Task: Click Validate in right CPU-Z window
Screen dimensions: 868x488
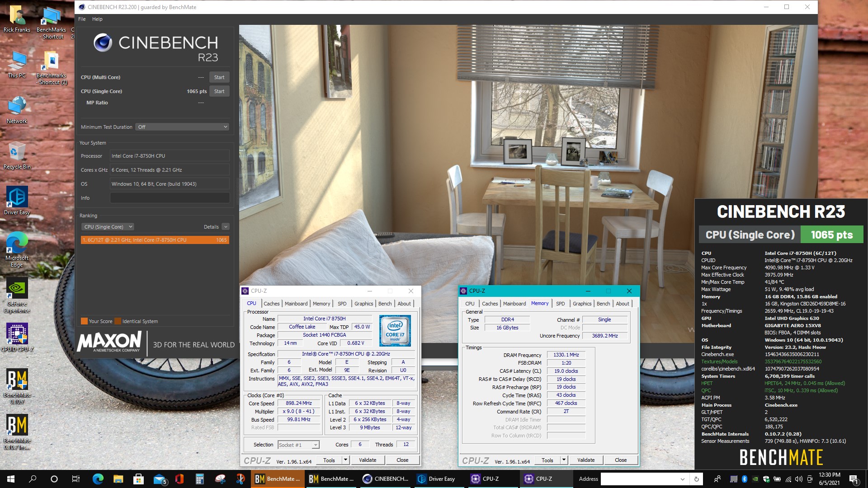Action: [x=586, y=460]
